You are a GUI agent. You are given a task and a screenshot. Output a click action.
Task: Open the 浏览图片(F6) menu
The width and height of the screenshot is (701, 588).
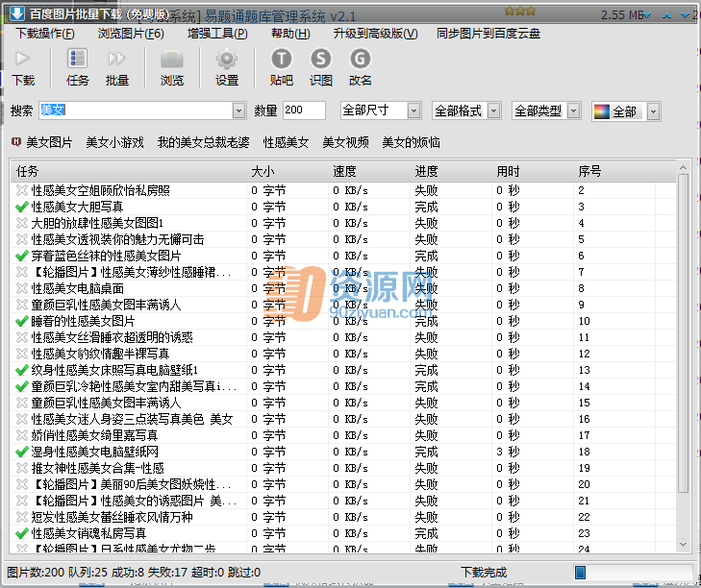[x=131, y=34]
